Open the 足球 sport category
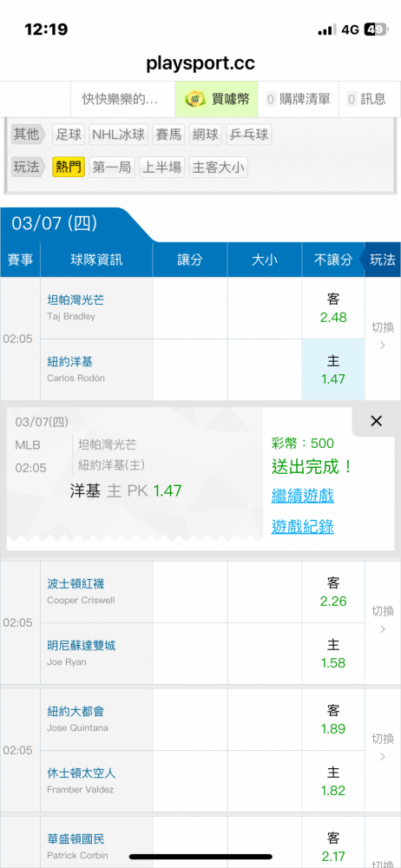 [69, 135]
